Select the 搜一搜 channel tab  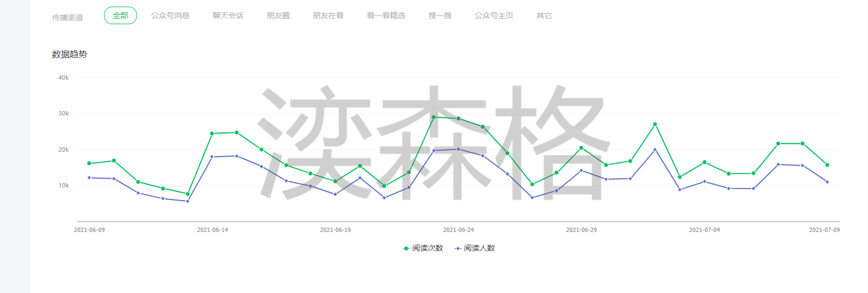click(440, 16)
